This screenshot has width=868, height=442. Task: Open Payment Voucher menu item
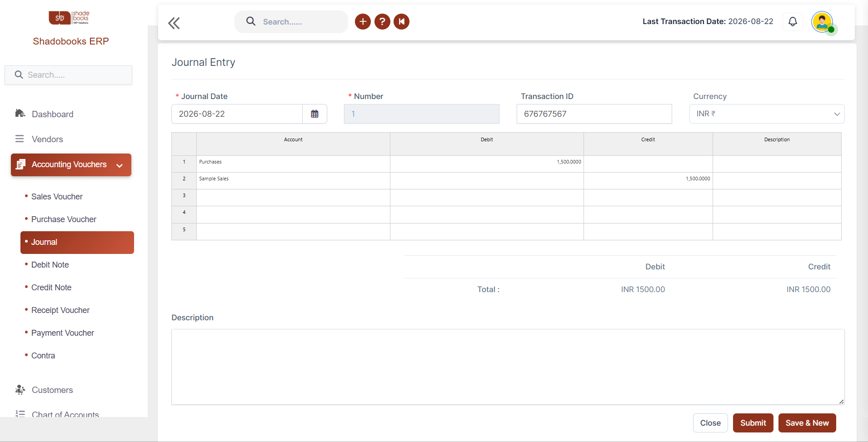63,333
